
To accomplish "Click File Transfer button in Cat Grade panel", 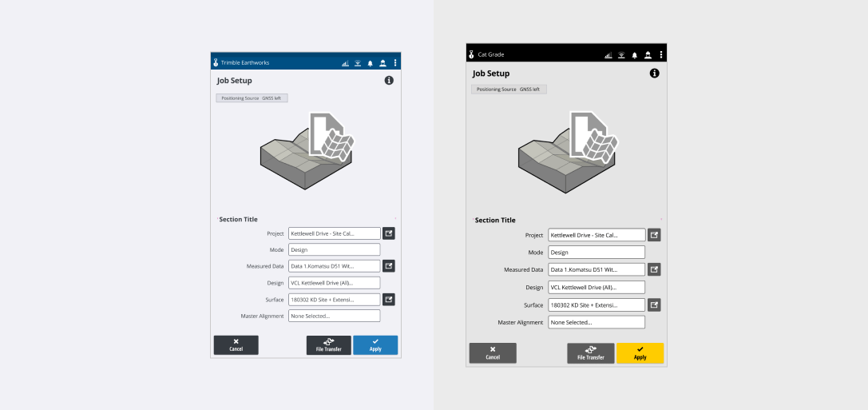I will pyautogui.click(x=591, y=353).
